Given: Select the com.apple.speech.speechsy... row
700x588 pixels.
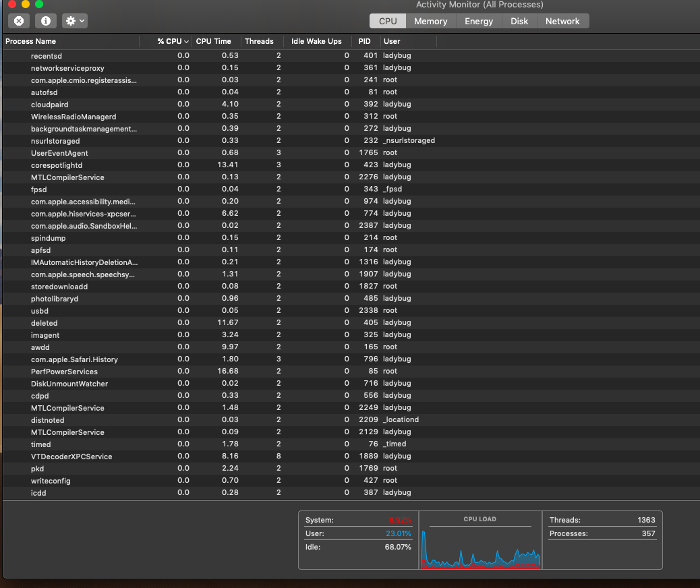Looking at the screenshot, I should click(351, 274).
